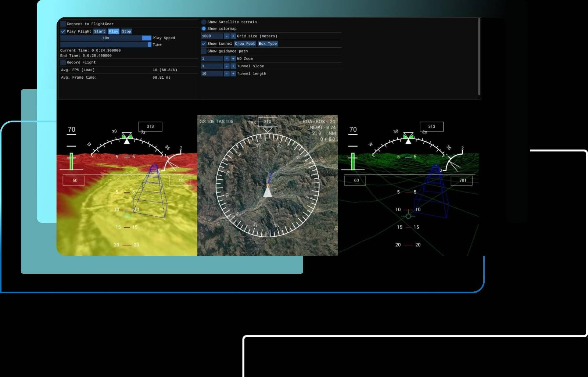Click the Play Speed slider

pos(105,38)
